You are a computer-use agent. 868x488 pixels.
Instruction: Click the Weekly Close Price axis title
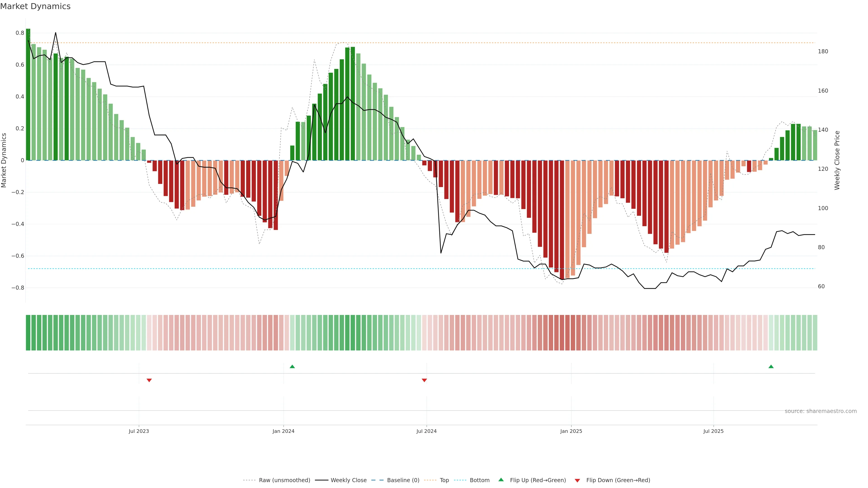point(837,160)
